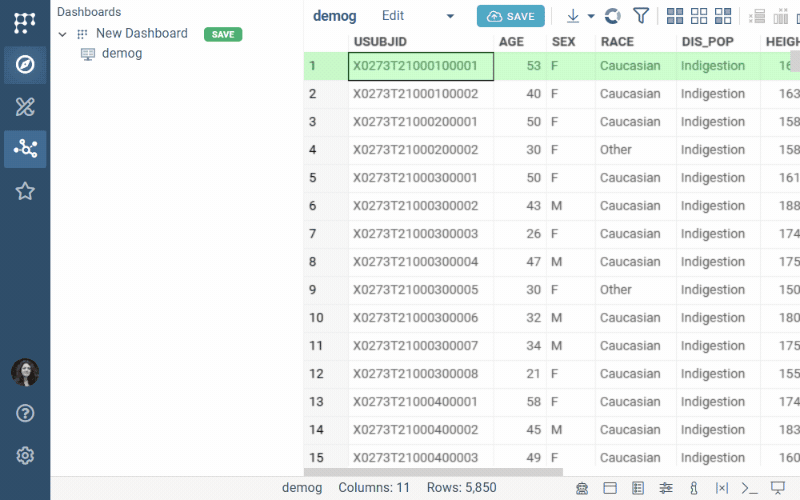
Task: Click the delete rows toolbar icon
Action: 757,16
